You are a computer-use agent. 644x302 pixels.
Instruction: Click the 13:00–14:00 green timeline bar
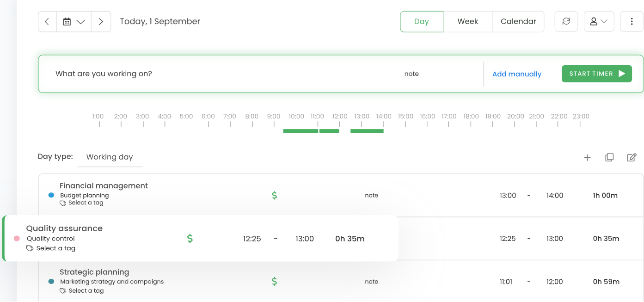pyautogui.click(x=367, y=131)
